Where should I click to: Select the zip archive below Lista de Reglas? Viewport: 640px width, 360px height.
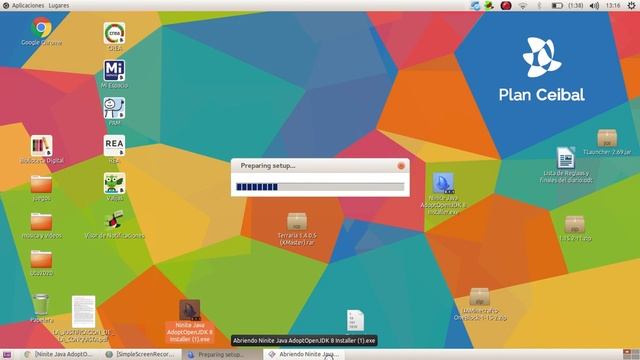coord(575,225)
